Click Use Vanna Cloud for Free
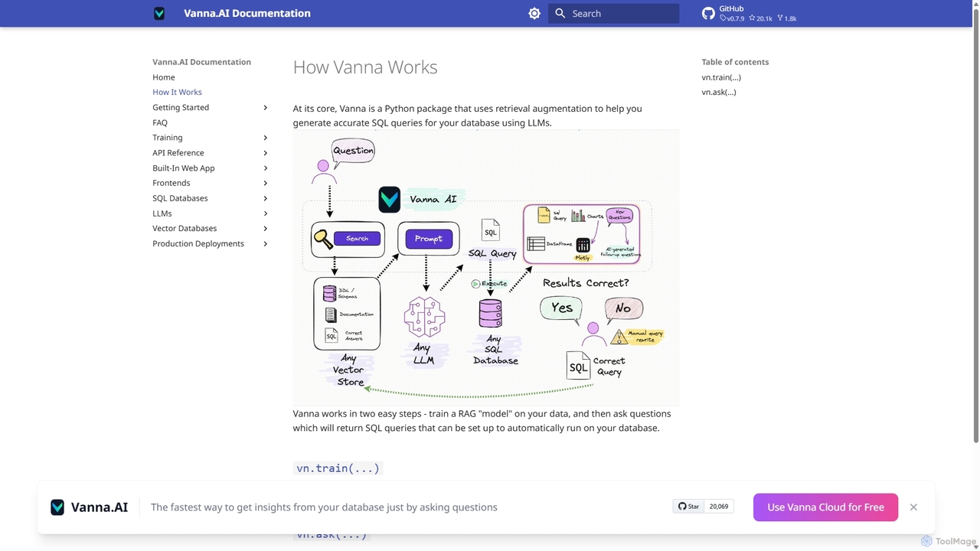 click(x=825, y=507)
